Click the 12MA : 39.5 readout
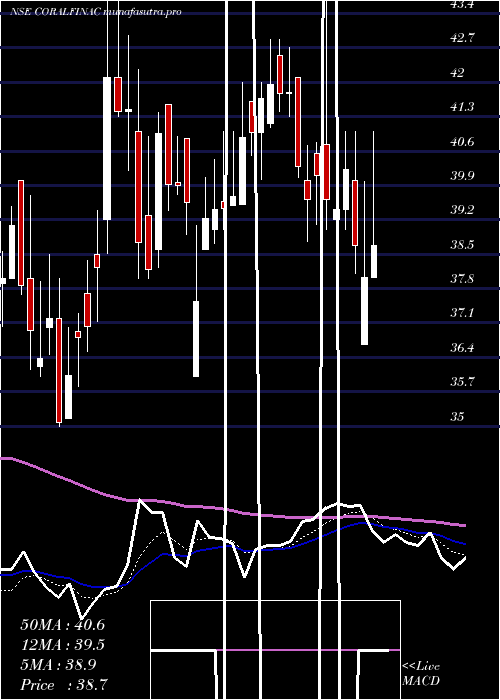The width and height of the screenshot is (500, 700). tap(63, 645)
